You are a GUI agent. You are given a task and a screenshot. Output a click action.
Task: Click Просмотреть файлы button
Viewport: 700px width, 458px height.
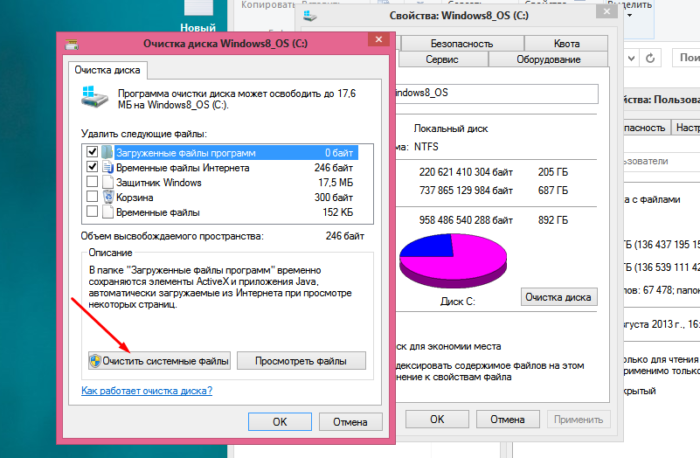[301, 361]
